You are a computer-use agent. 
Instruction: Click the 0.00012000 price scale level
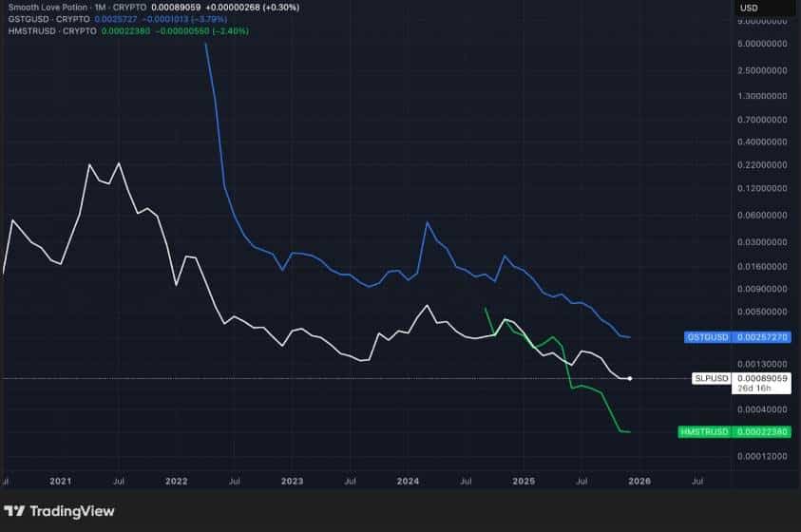[x=762, y=456]
